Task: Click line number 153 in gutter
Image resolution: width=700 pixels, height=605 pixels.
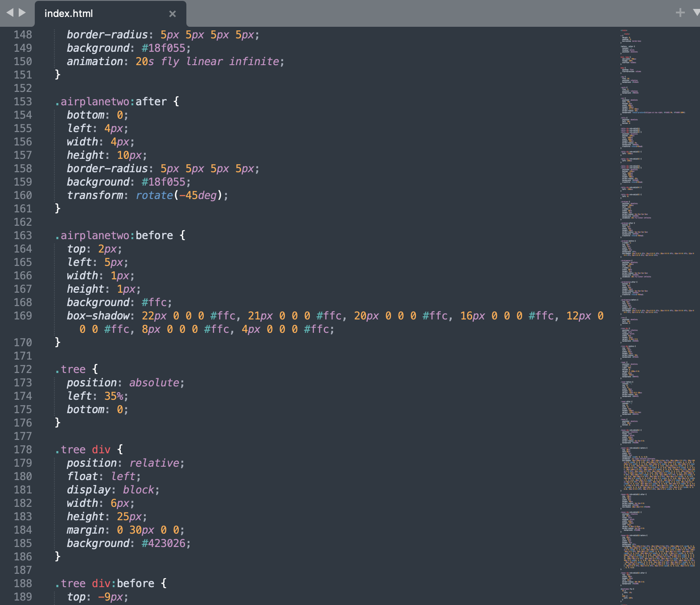Action: [23, 102]
